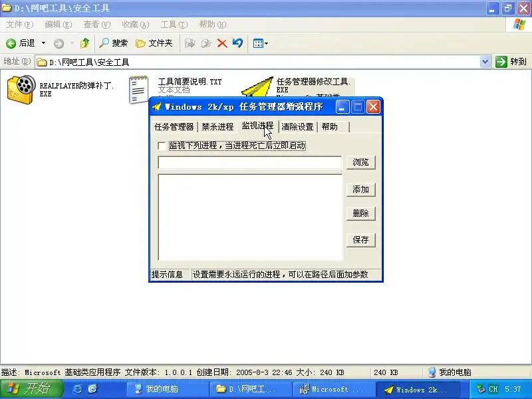Launch Internet Explorer from quick launch

[77, 389]
